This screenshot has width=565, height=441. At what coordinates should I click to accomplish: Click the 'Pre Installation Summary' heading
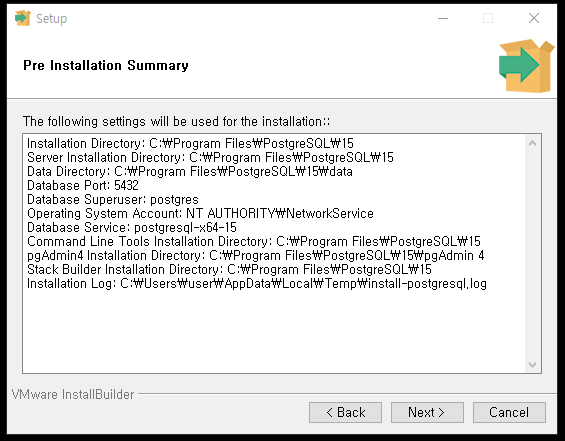[x=106, y=66]
